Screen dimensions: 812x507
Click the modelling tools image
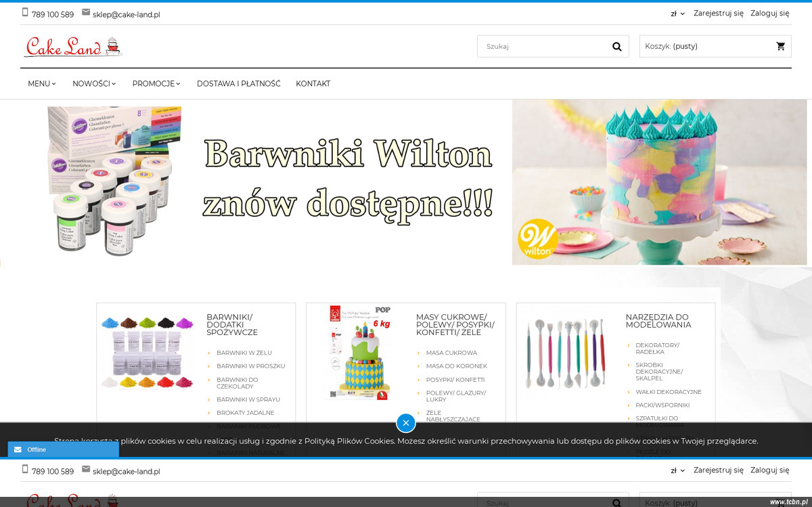click(x=566, y=353)
